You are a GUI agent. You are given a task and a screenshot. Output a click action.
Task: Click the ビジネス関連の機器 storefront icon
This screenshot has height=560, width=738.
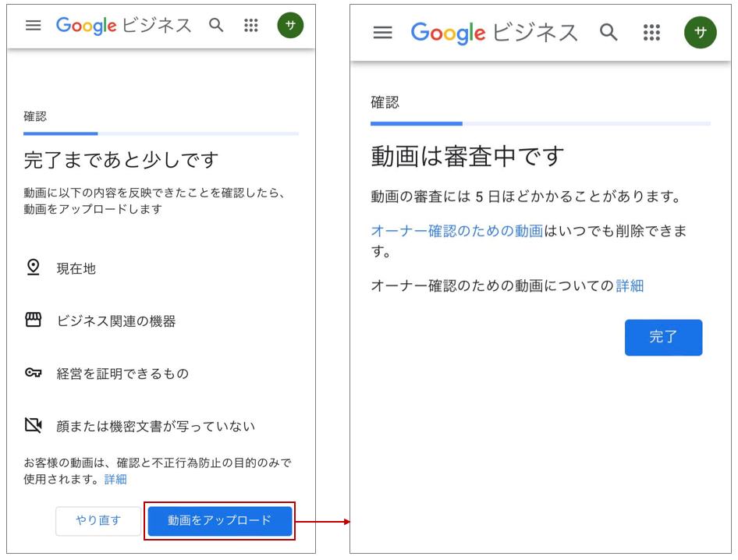click(33, 320)
